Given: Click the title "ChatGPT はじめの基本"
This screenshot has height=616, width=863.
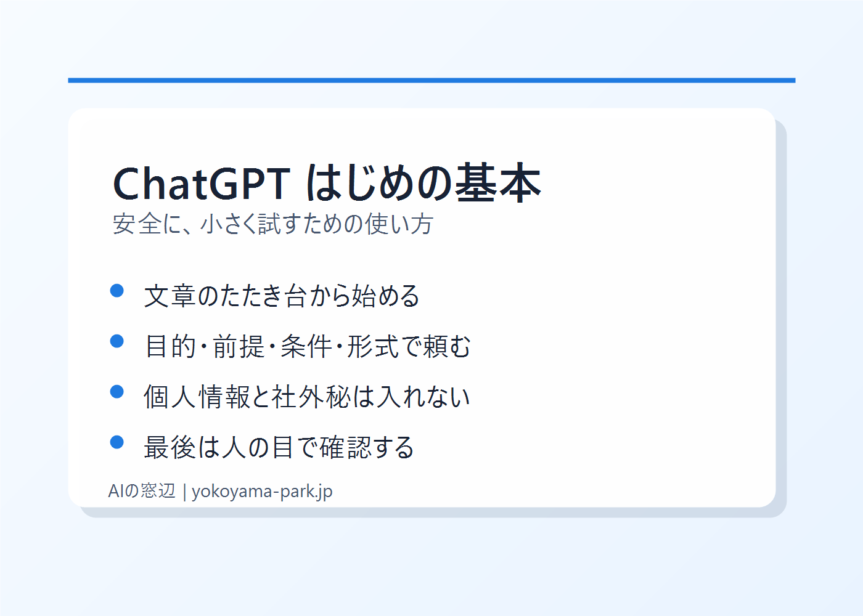Looking at the screenshot, I should 327,183.
